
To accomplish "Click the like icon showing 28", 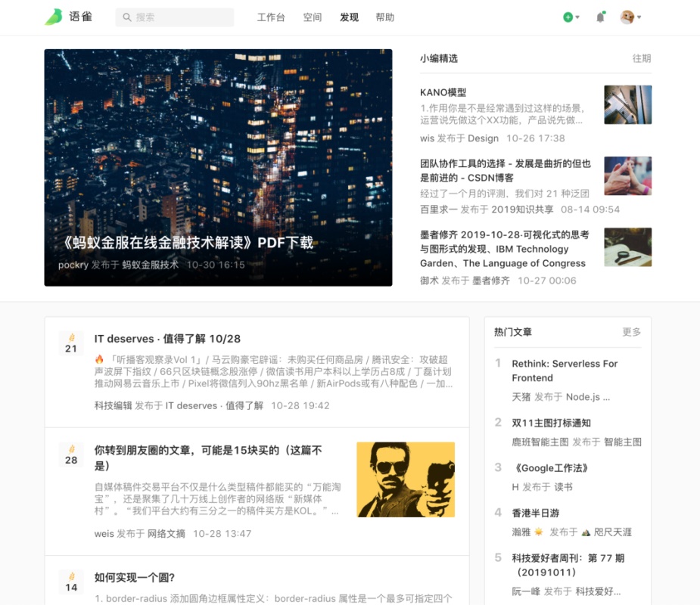I will (71, 455).
